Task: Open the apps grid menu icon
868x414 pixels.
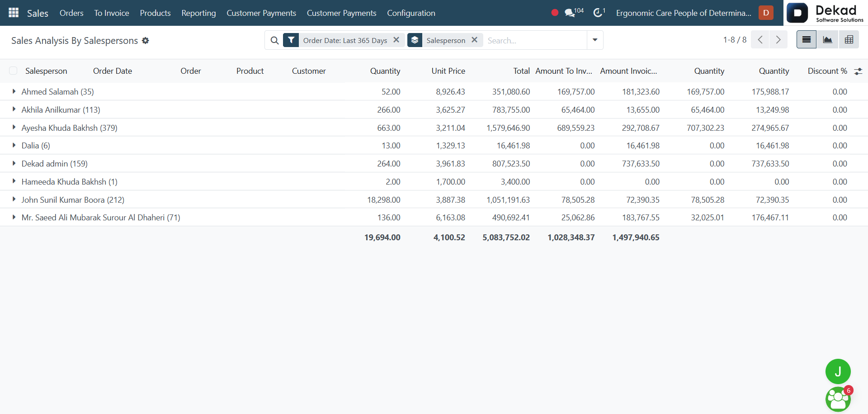Action: pyautogui.click(x=14, y=13)
